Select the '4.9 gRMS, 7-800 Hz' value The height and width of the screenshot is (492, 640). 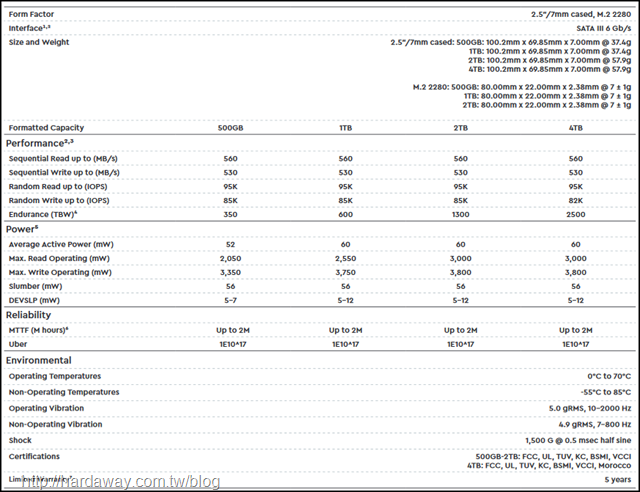pyautogui.click(x=595, y=424)
